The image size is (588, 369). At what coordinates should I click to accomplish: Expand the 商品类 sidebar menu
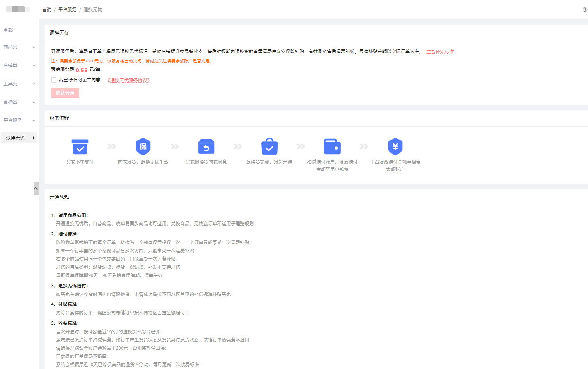(x=19, y=47)
